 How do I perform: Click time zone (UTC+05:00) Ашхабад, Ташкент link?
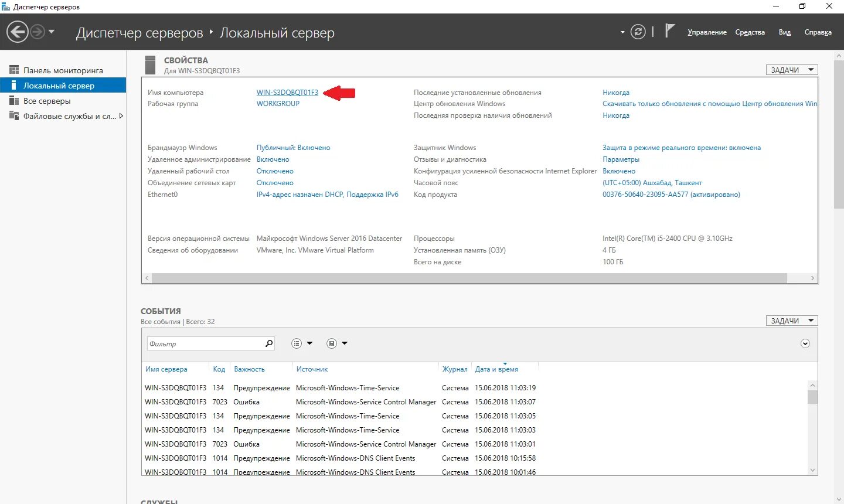click(652, 183)
